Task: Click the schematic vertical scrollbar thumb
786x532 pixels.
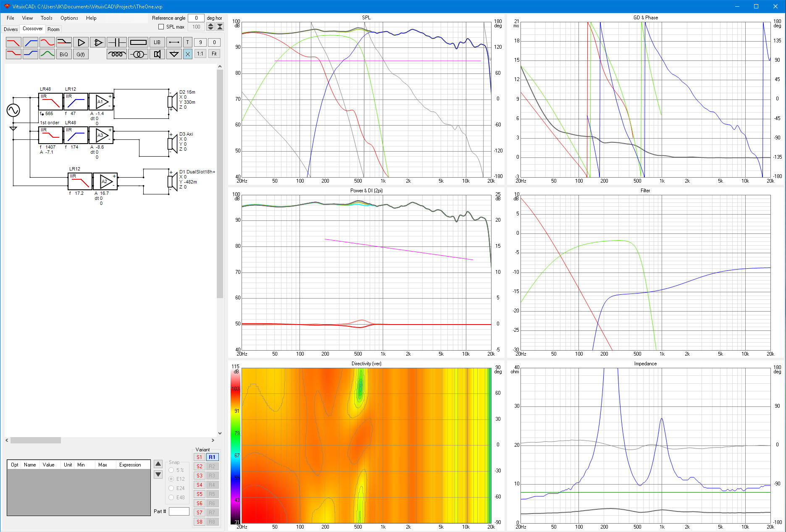Action: coord(220,183)
